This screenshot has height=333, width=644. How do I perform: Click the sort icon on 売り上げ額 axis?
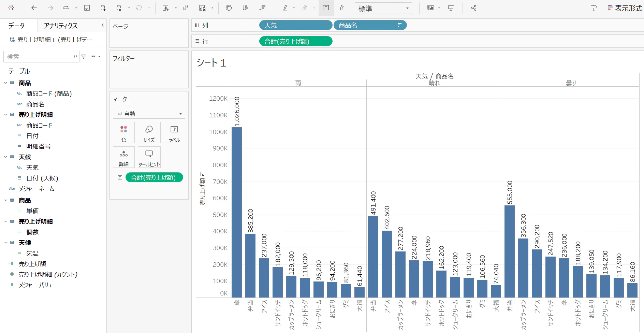(203, 174)
